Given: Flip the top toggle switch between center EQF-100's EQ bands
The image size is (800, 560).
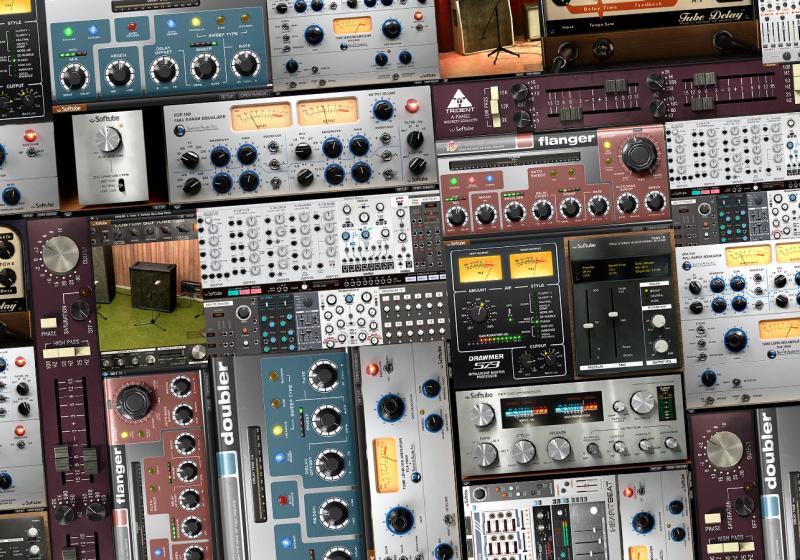Looking at the screenshot, I should click(x=272, y=147).
